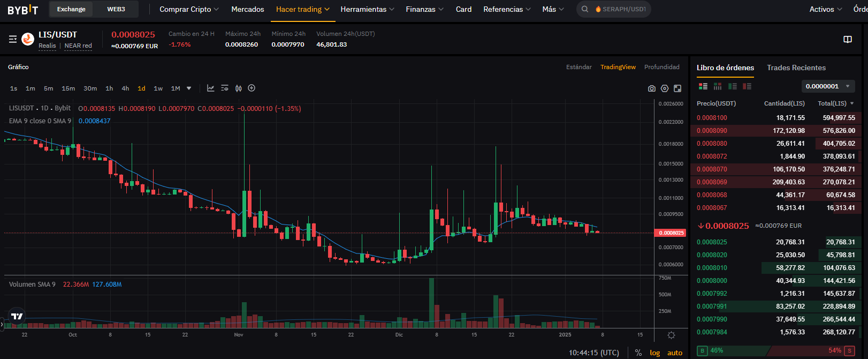Image resolution: width=868 pixels, height=359 pixels.
Task: Show only buy orders in order book
Action: (733, 86)
